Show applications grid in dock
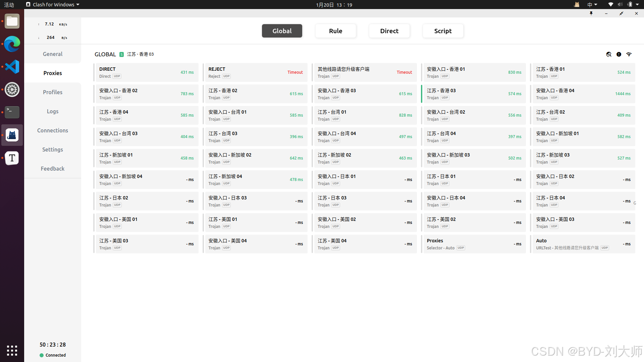This screenshot has width=644, height=362. (12, 351)
